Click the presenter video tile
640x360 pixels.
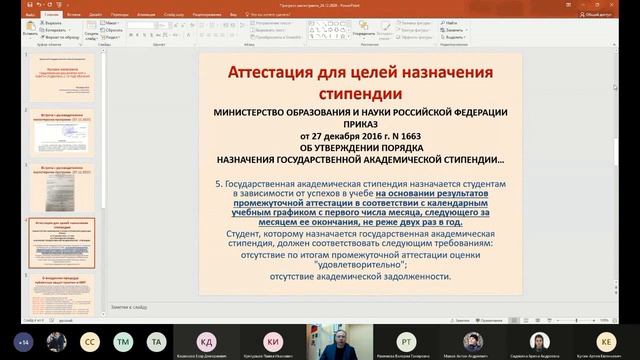[340, 342]
